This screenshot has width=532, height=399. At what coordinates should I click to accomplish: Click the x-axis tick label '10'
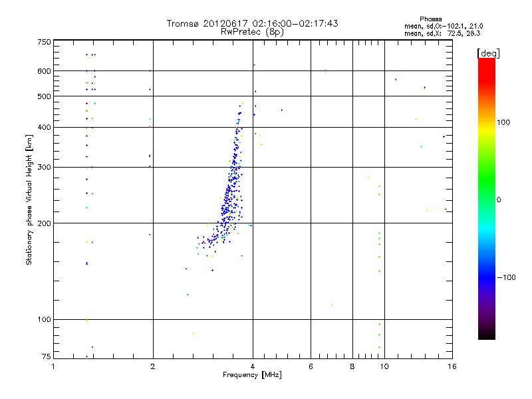coord(384,366)
